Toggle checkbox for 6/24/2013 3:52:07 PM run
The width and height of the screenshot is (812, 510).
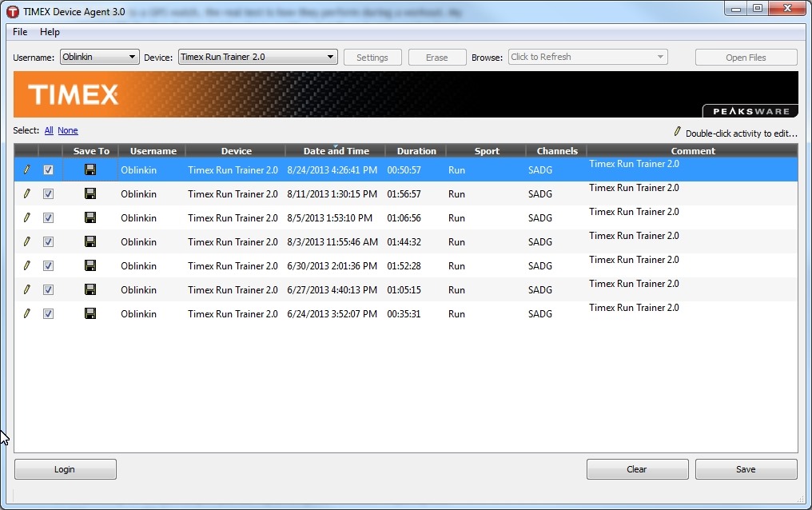[x=48, y=314]
